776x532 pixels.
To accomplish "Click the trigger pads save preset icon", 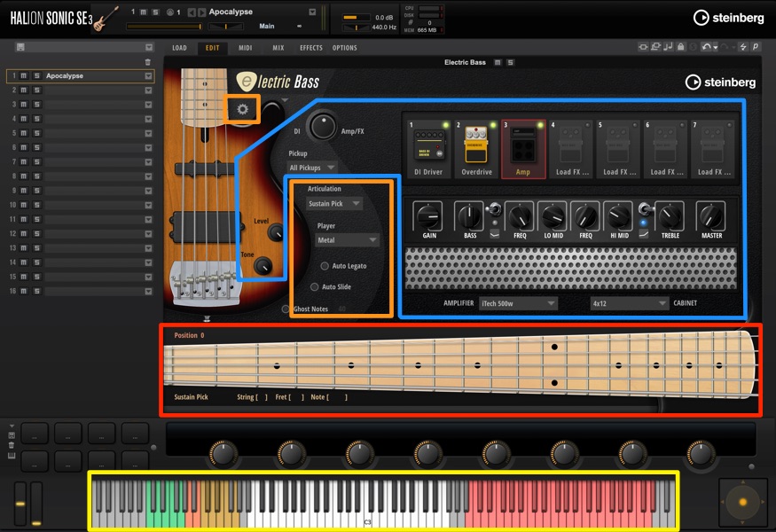I will (12, 435).
